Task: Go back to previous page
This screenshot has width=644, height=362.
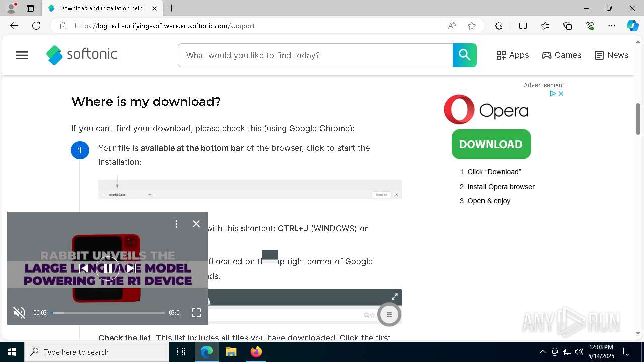Action: coord(14,26)
